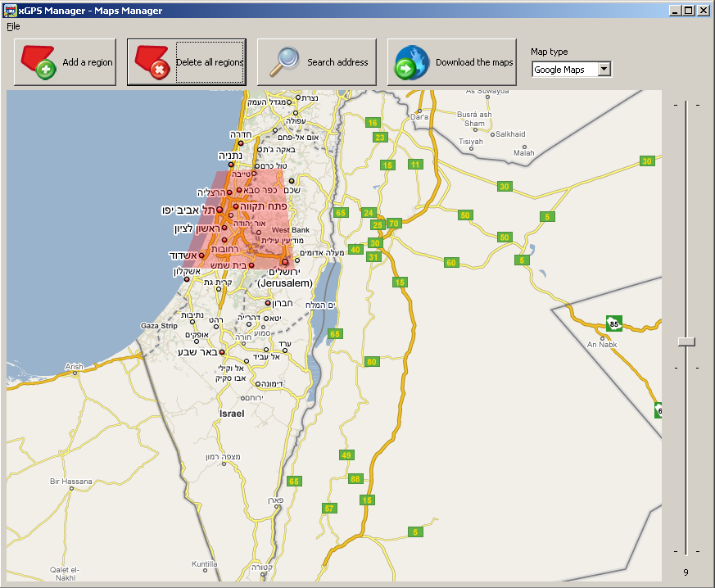Click the route 11 road marker
The image size is (715, 588).
tap(415, 164)
